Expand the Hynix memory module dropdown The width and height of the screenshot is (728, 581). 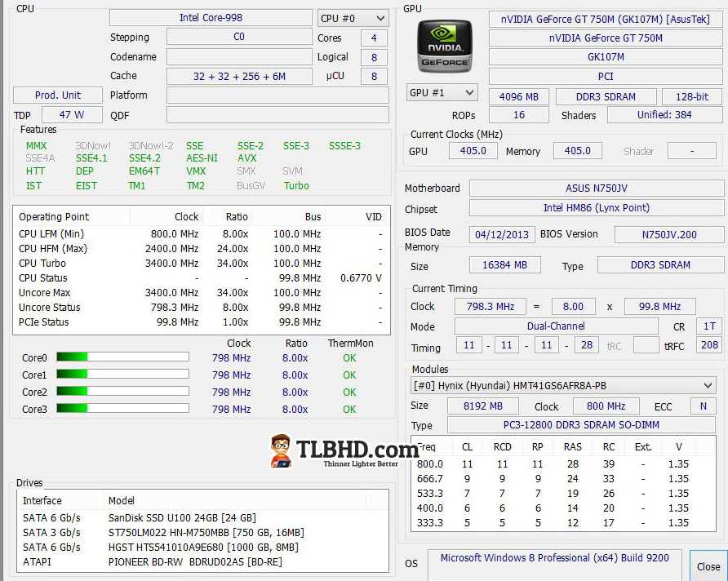click(562, 386)
